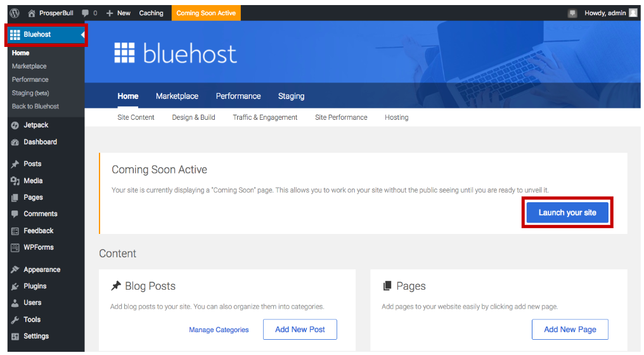Select the Traffic & Engagement sub-tab
The height and width of the screenshot is (355, 644).
click(265, 117)
